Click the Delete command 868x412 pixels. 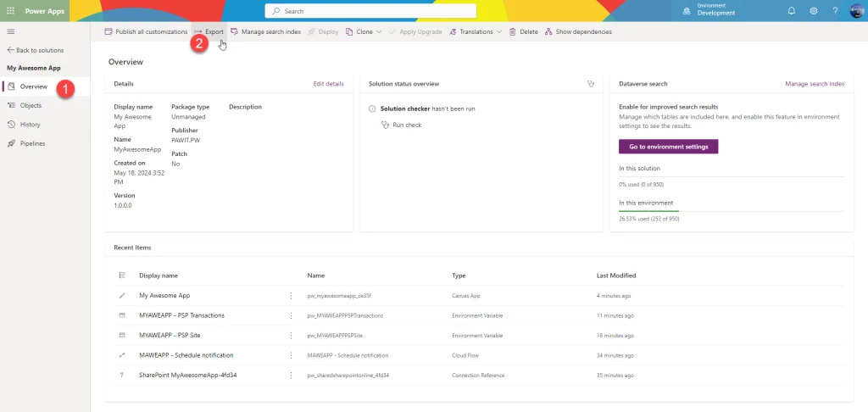coord(523,32)
